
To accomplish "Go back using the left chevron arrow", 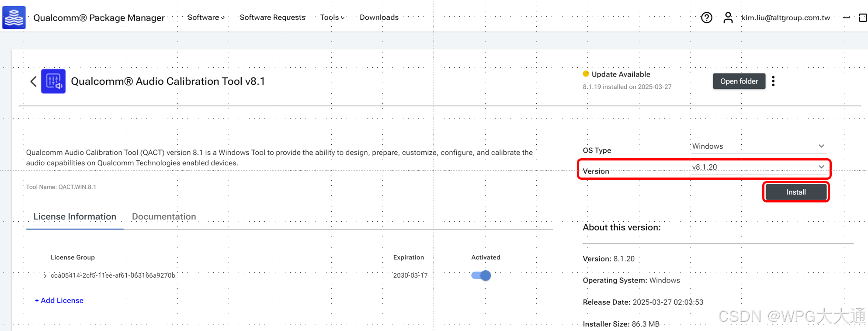I will 33,81.
